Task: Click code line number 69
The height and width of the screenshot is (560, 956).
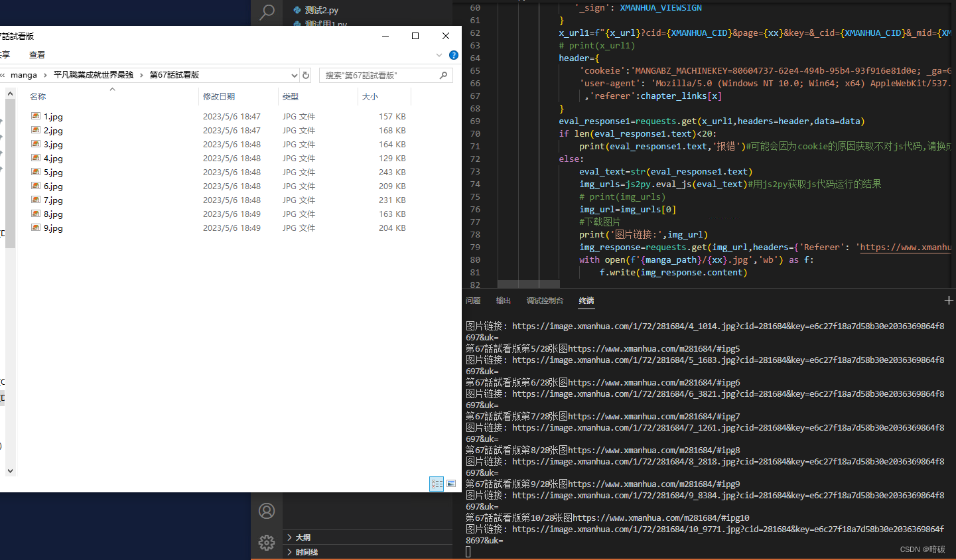Action: coord(475,121)
